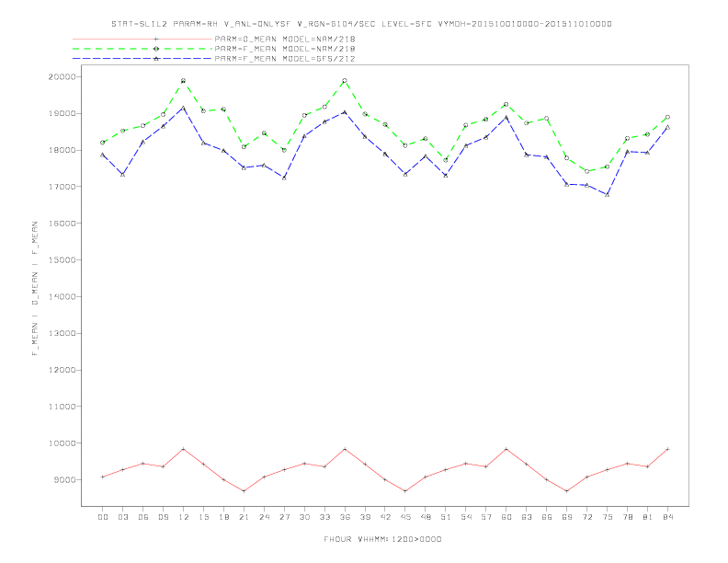Click the red line sample in legend
Viewport: 728px width, 563px height.
(x=142, y=39)
